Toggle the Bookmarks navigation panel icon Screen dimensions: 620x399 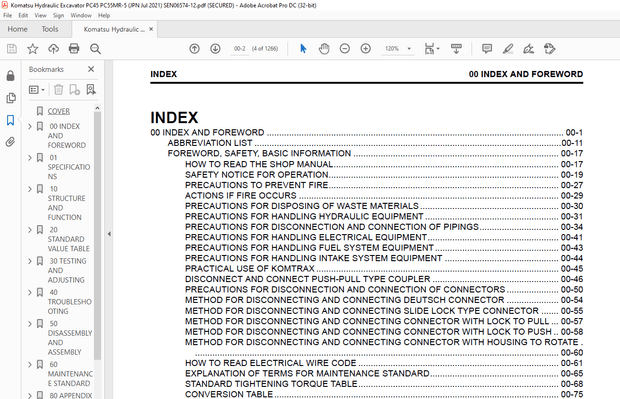[11, 120]
